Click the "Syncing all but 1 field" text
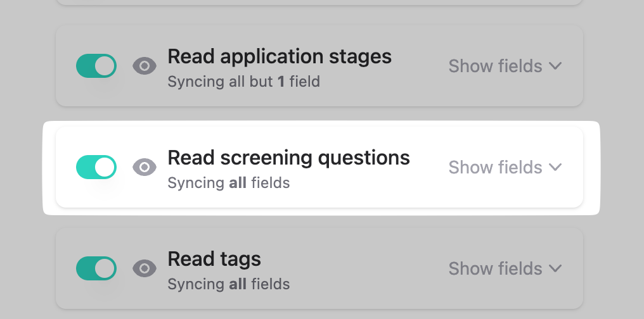The image size is (644, 319). pos(243,82)
